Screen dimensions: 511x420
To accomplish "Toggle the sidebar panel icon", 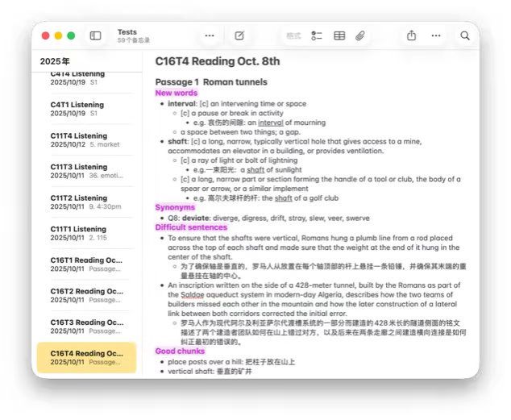I will coord(95,36).
